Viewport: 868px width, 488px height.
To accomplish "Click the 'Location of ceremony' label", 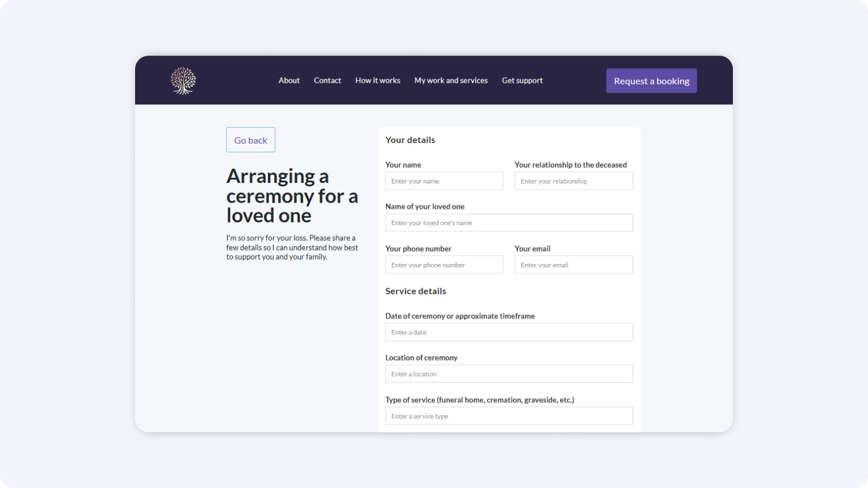I will pyautogui.click(x=421, y=358).
